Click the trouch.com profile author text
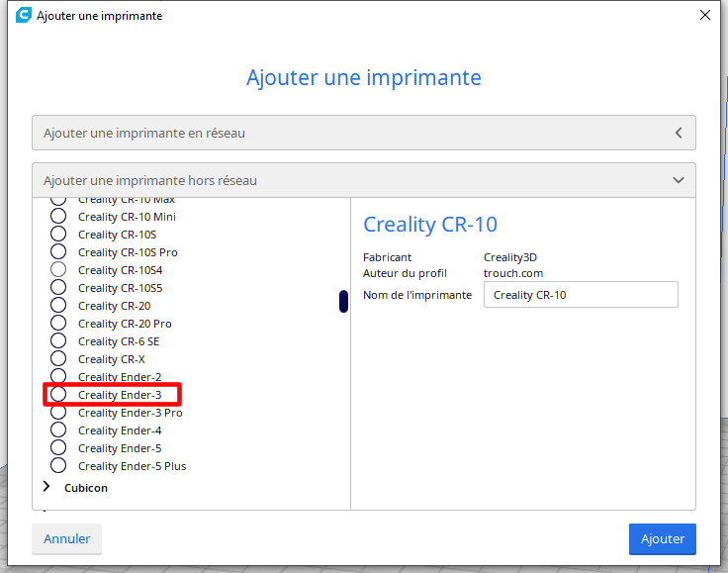 pos(513,273)
